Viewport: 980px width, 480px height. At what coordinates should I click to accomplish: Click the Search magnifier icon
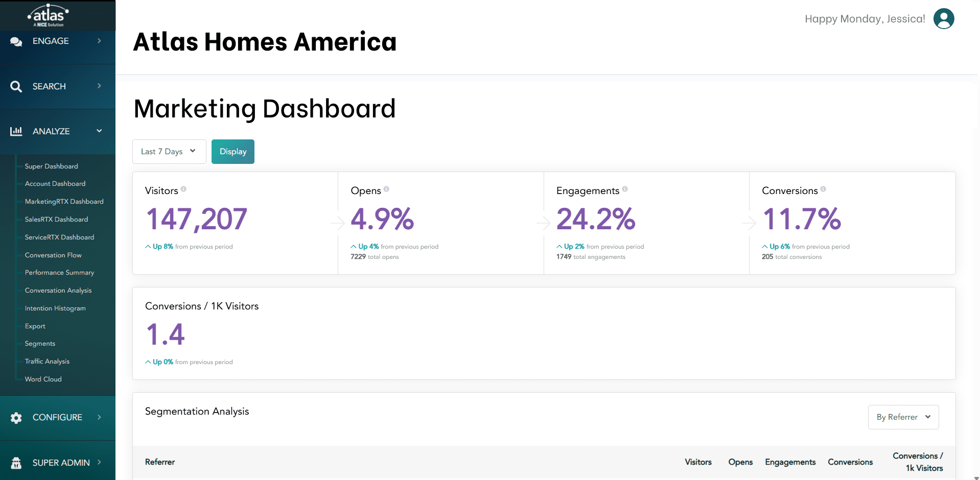pyautogui.click(x=16, y=86)
